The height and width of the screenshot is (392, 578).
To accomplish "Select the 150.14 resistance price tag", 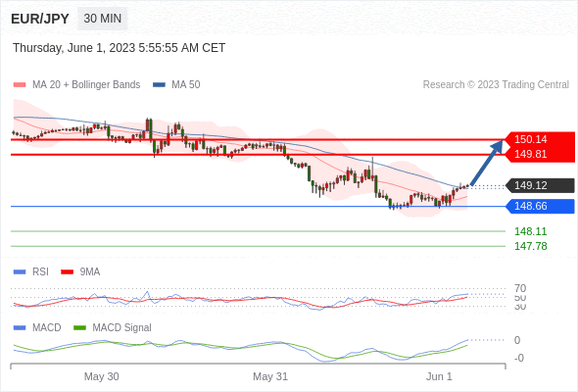I will pyautogui.click(x=539, y=139).
